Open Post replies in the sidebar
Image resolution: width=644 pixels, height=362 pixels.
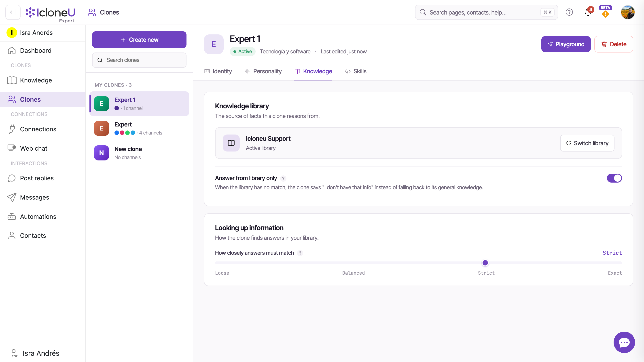coord(43,178)
